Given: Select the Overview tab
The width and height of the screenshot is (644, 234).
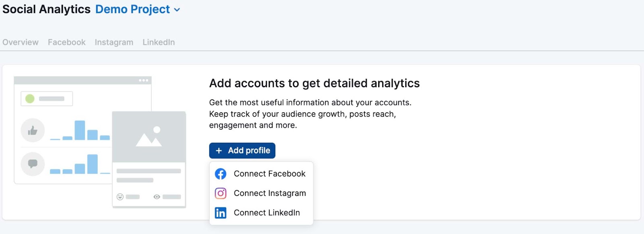Looking at the screenshot, I should click(21, 42).
